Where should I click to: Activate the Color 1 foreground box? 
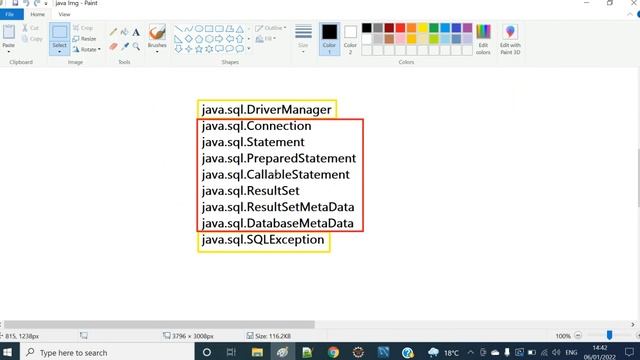329,39
